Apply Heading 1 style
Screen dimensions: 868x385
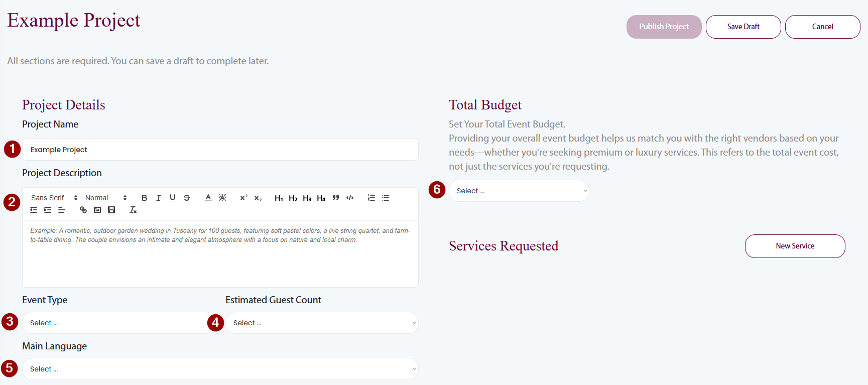pos(279,198)
